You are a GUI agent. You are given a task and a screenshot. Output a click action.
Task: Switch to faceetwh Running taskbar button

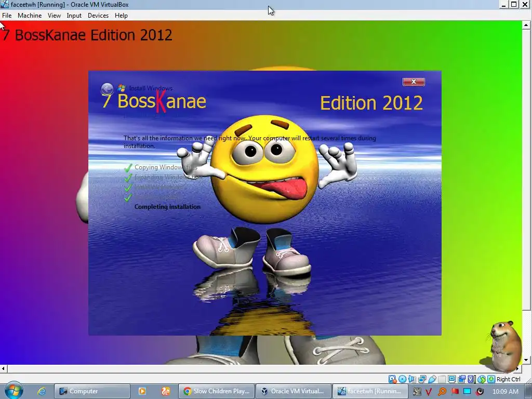pos(370,391)
